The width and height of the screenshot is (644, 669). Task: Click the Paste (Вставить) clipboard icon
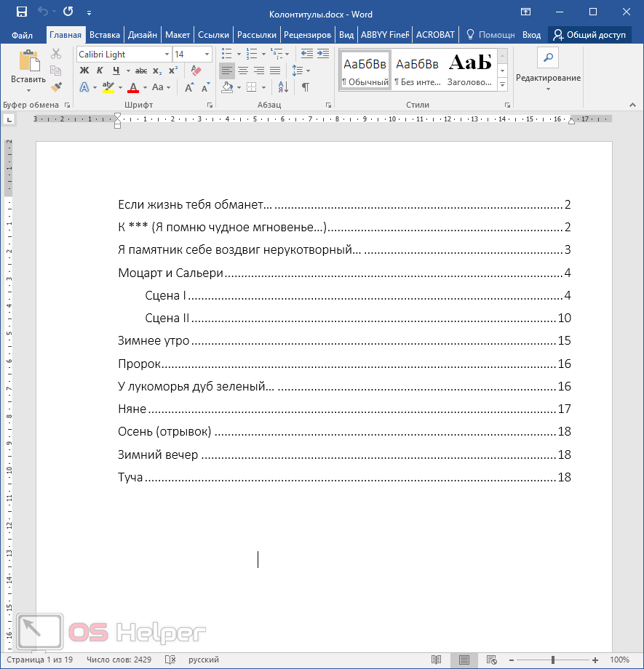tap(28, 60)
